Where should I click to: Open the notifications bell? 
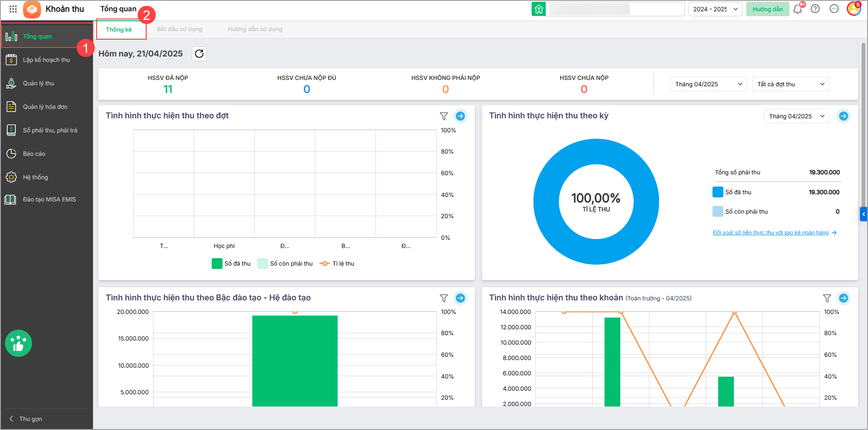[x=798, y=9]
